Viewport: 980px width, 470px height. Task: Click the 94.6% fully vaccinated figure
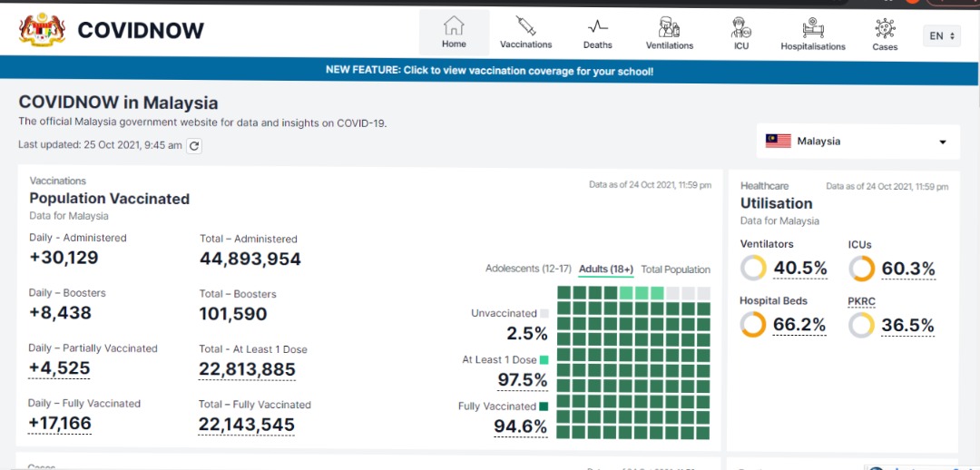(x=521, y=426)
